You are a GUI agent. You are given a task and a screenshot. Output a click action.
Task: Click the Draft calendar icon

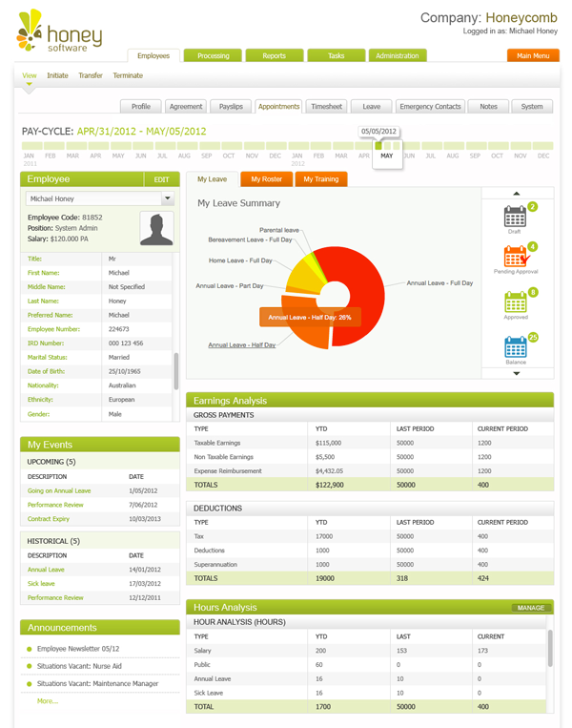[515, 217]
